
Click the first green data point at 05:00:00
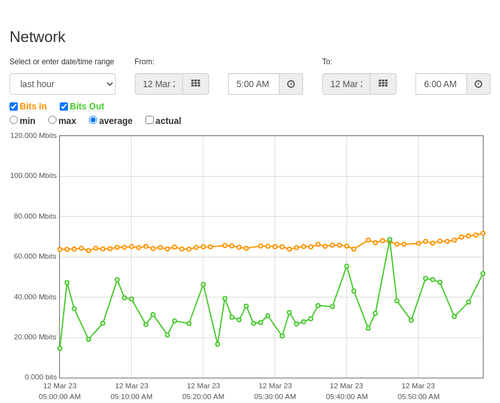[60, 348]
